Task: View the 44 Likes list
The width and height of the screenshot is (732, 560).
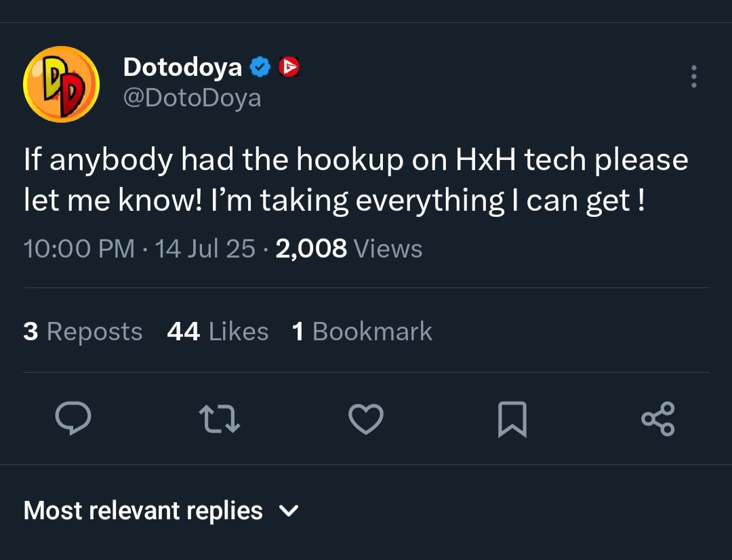Action: 218,332
